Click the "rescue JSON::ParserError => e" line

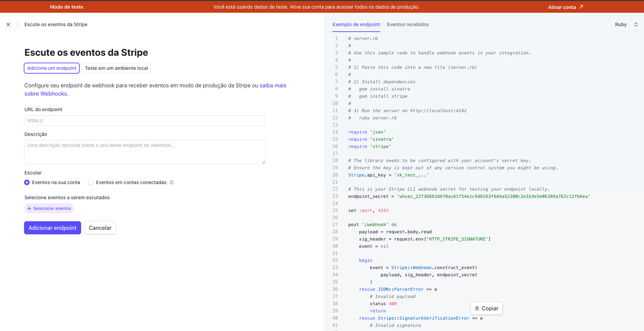pyautogui.click(x=398, y=289)
